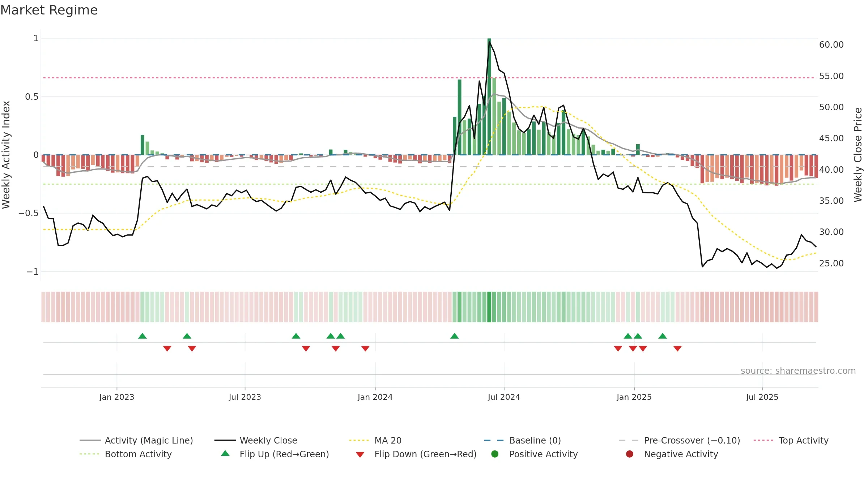This screenshot has width=868, height=488.
Task: Click the darkest green cell in the regime strip
Action: (489, 307)
